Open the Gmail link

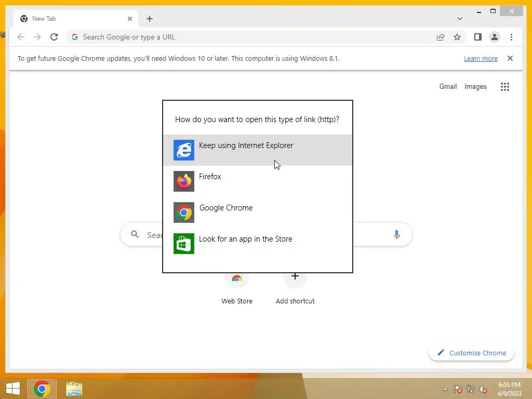point(448,87)
